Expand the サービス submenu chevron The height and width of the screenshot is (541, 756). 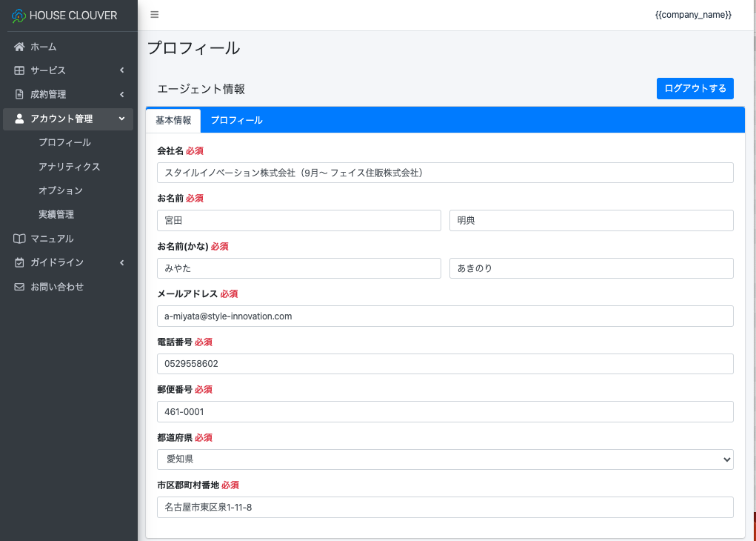(121, 70)
